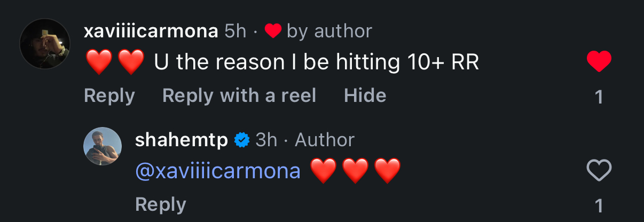Reply to xaviiiicarmona's comment
Screen dimensions: 644x222
tap(109, 96)
